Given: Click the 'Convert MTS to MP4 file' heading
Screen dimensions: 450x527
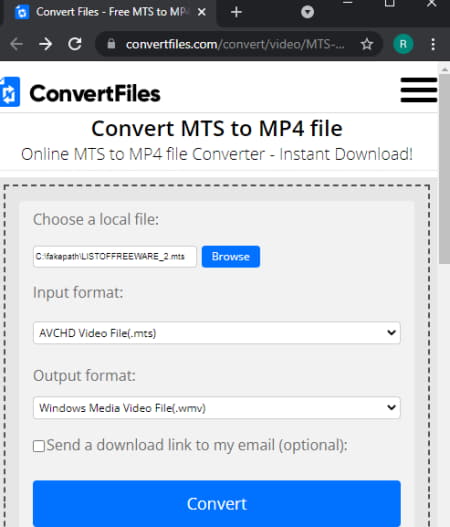Looking at the screenshot, I should coord(217,128).
